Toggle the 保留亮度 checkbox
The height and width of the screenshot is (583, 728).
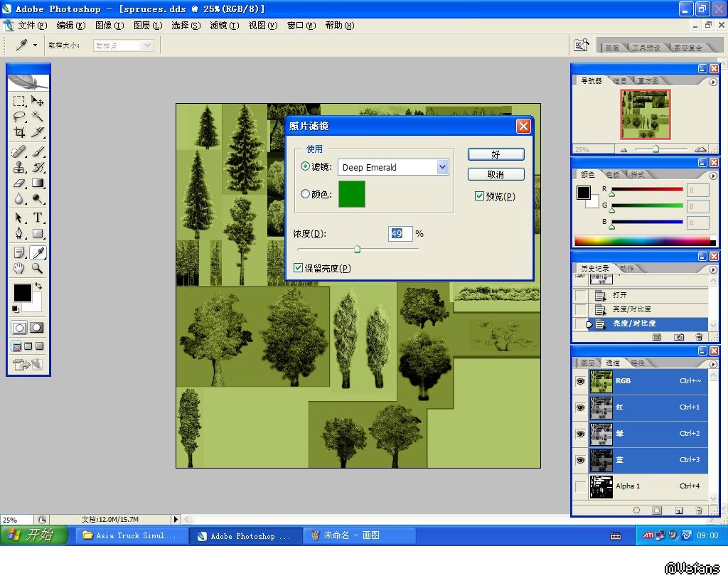point(299,268)
